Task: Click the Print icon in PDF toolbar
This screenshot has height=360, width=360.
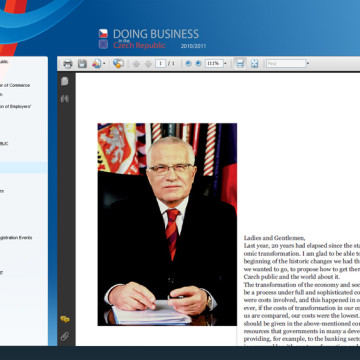Action: point(68,64)
